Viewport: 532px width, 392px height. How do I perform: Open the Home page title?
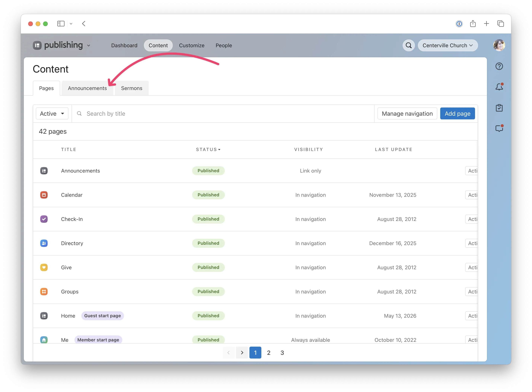[x=68, y=316]
